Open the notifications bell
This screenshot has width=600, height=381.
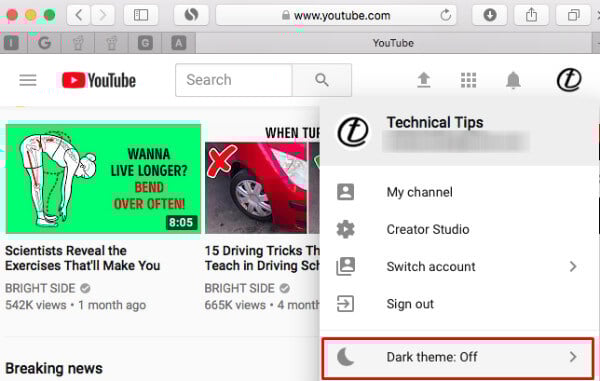tap(513, 80)
